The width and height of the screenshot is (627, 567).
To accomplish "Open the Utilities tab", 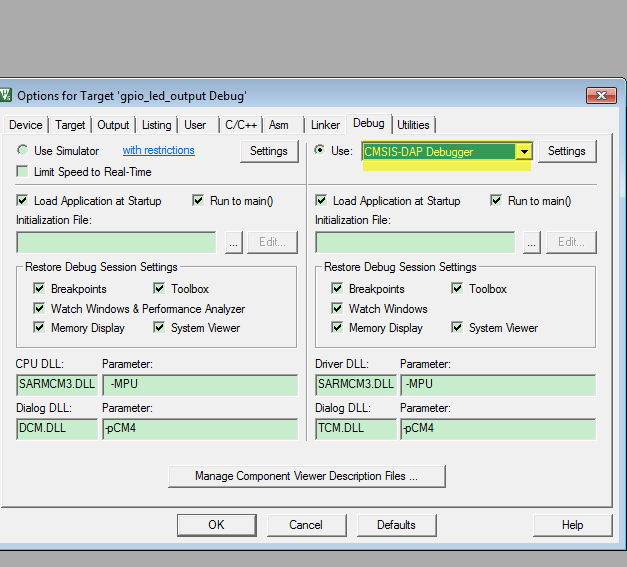I will coord(413,125).
